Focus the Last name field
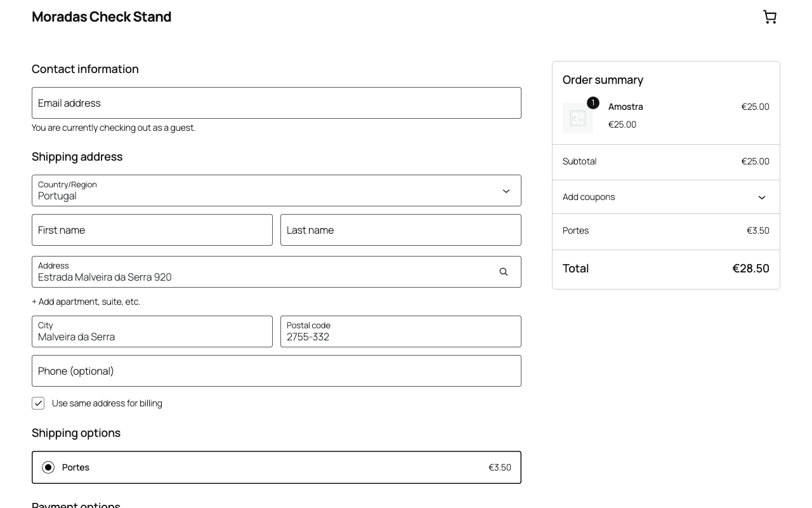Screen dimensions: 812x508 pos(401,230)
